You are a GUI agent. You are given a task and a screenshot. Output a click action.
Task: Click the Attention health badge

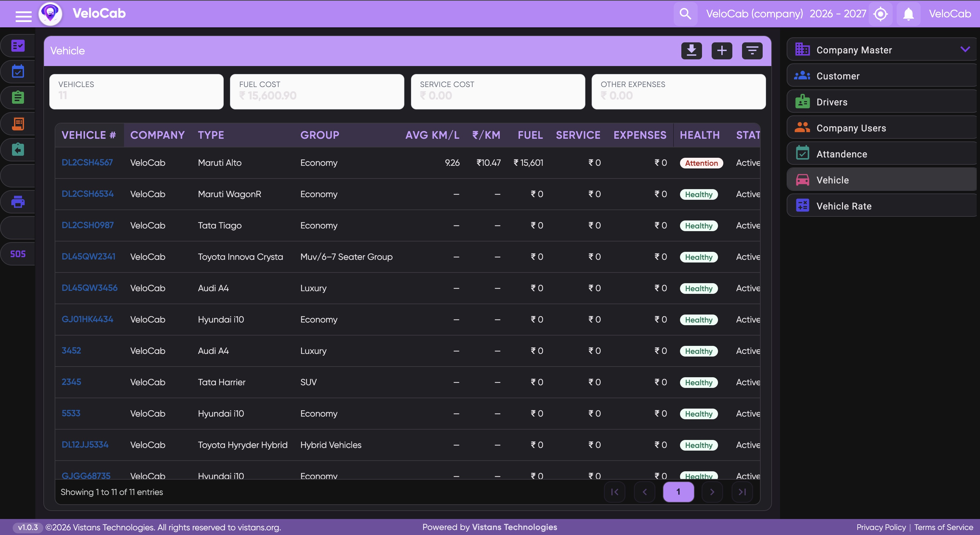pos(701,163)
